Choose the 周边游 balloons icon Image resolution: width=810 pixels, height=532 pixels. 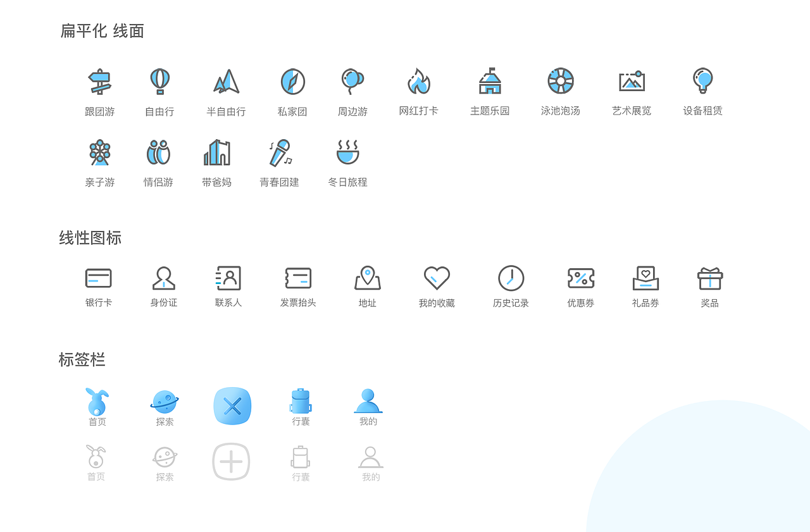coord(352,82)
